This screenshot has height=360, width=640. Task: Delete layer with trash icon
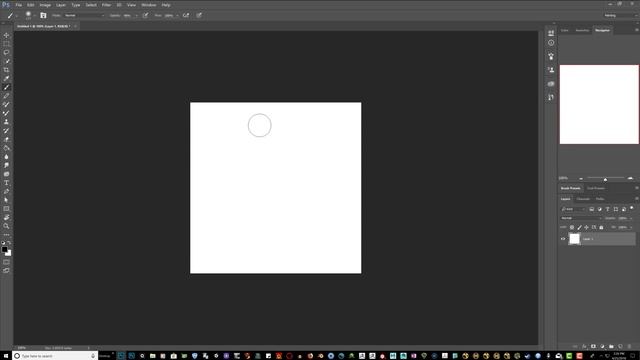(x=629, y=346)
